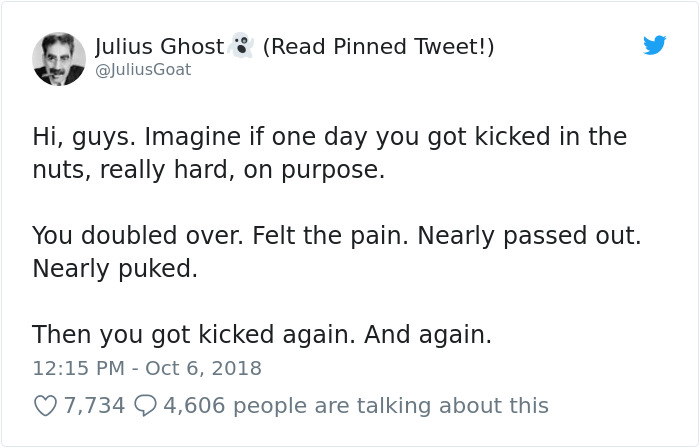Click the Twitter bird logo

tap(655, 45)
